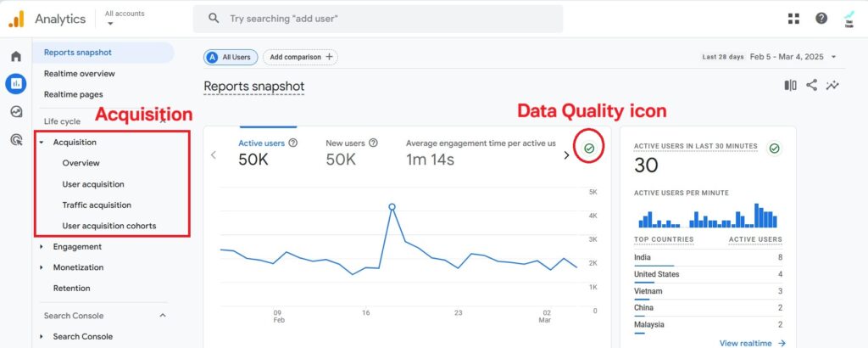Open User acquisition cohorts report
The width and height of the screenshot is (868, 348).
pyautogui.click(x=109, y=226)
